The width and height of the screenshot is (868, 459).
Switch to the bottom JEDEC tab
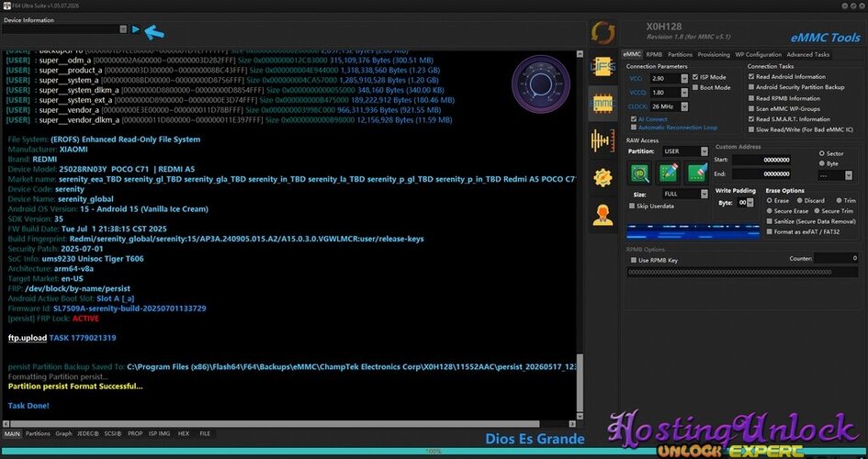point(88,433)
